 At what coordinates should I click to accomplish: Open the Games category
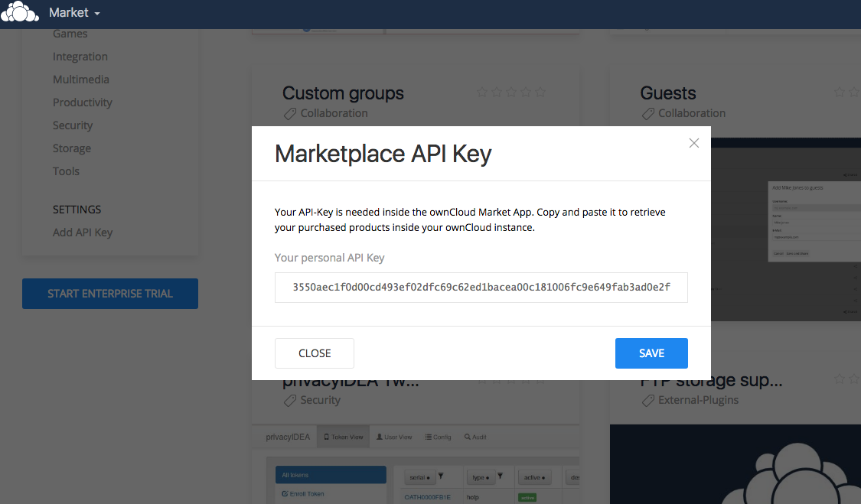[x=70, y=34]
